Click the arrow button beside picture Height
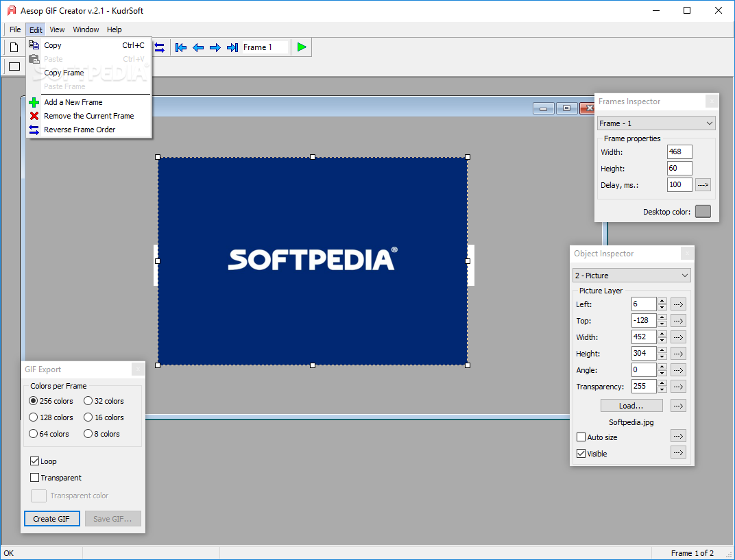Viewport: 735px width, 560px height. coord(678,353)
